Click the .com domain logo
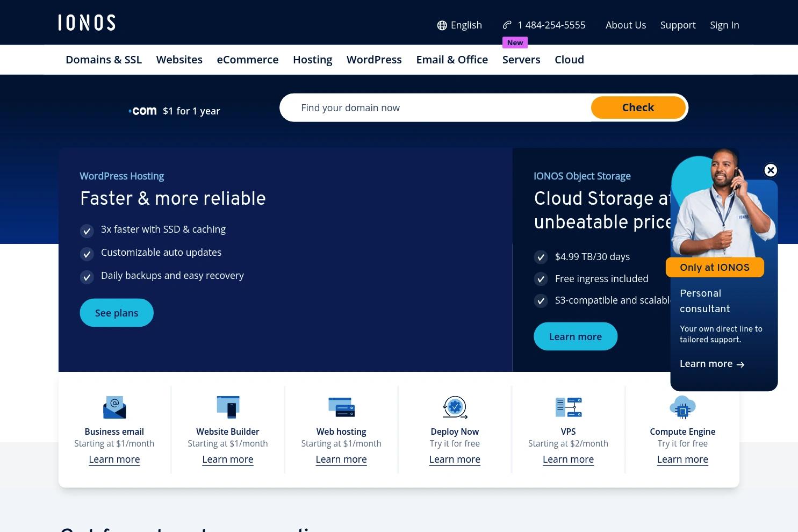 142,111
